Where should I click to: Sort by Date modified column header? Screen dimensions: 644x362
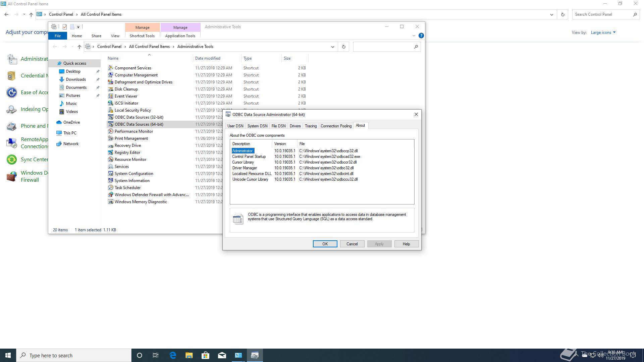[217, 58]
